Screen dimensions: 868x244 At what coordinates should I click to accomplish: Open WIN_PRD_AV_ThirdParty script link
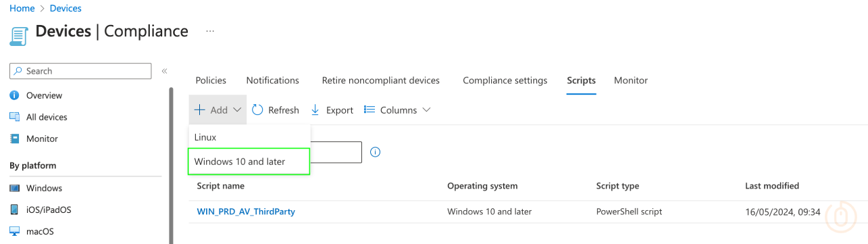coord(246,212)
